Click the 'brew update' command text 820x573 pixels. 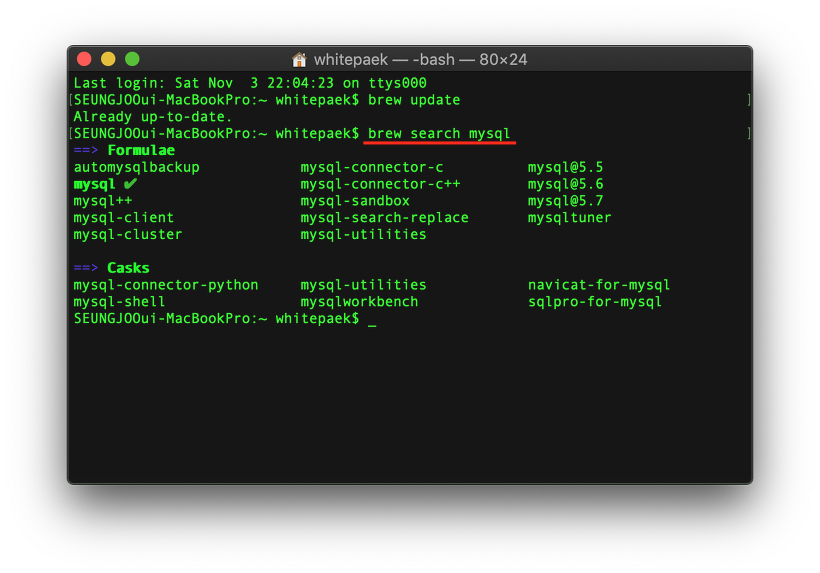click(x=414, y=100)
